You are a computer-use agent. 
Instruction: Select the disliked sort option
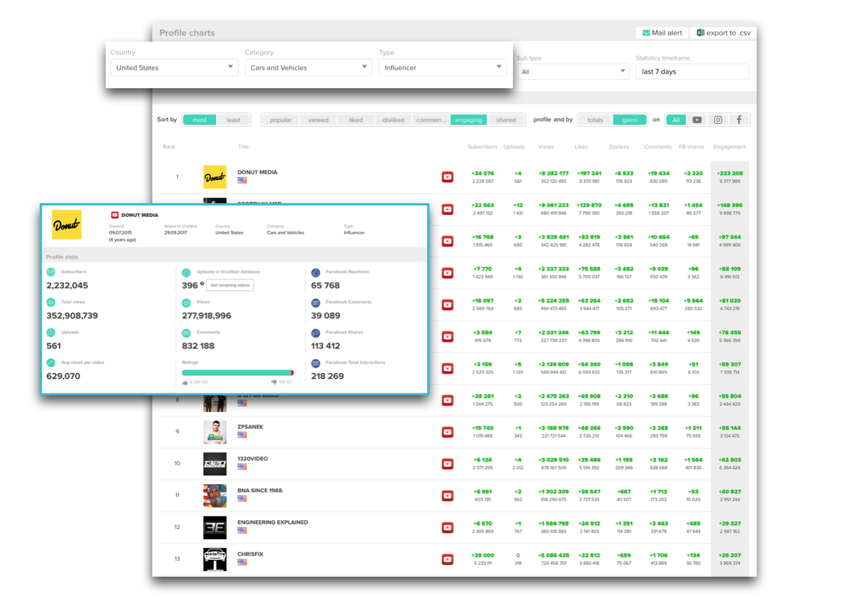[x=394, y=120]
